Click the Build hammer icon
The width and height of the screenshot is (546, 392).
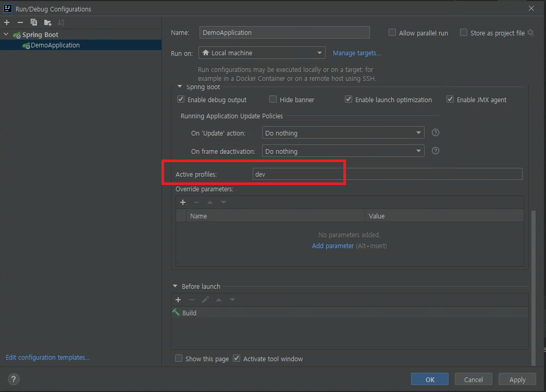[176, 312]
